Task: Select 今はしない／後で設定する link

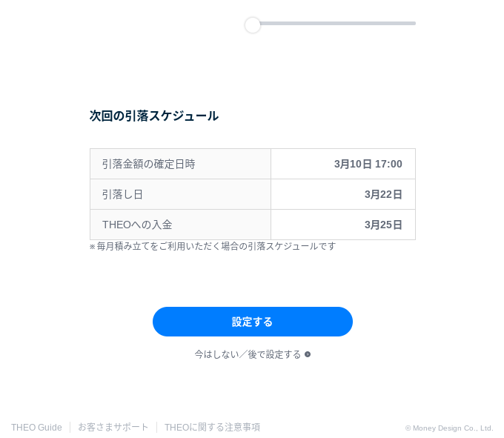Action: (x=248, y=354)
